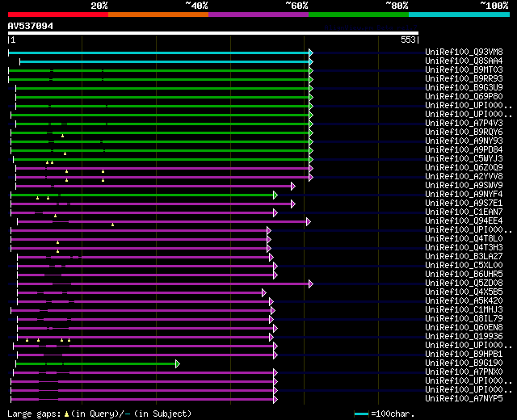Screen dimensions: 517x420
Task: Click the purple arrowhead ending Q4X5B5 alignment
Action: pos(264,292)
